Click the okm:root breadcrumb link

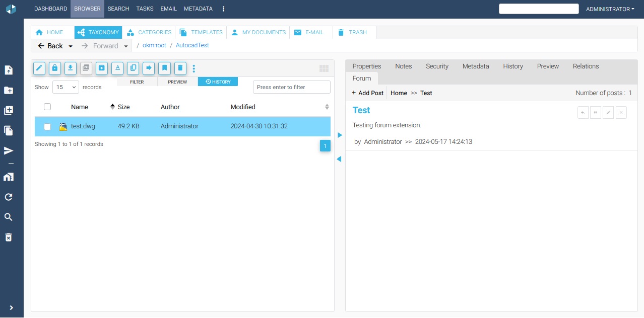tap(154, 45)
